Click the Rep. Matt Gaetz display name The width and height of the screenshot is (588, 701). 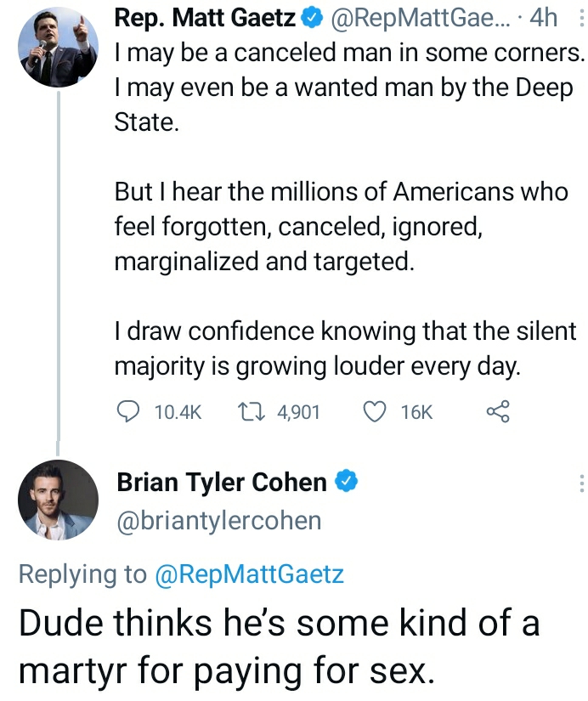204,16
